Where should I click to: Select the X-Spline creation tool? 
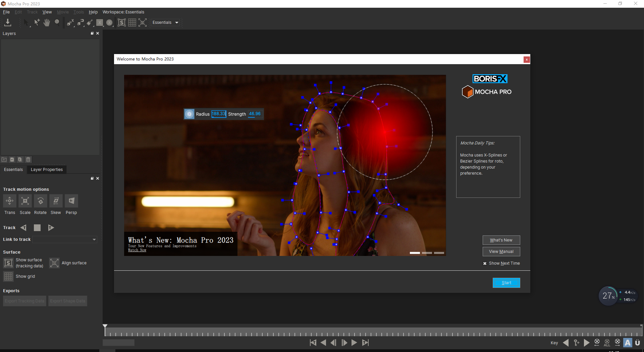(x=70, y=23)
